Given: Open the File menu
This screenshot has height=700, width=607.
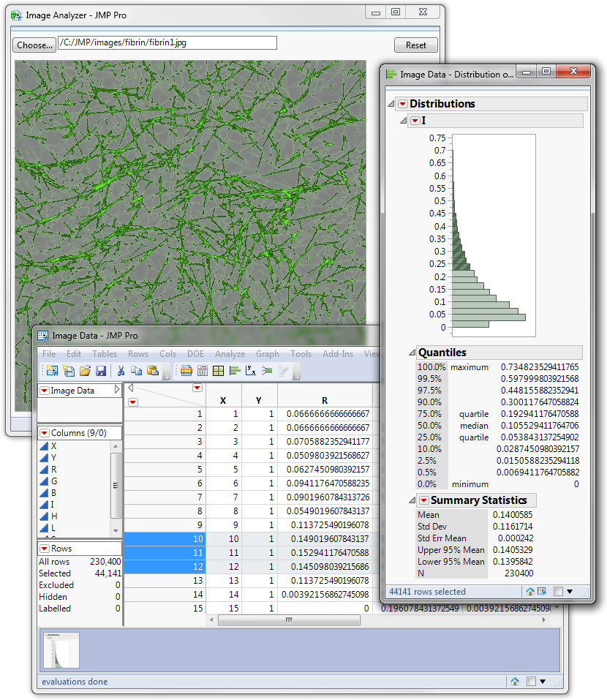Looking at the screenshot, I should pos(49,354).
